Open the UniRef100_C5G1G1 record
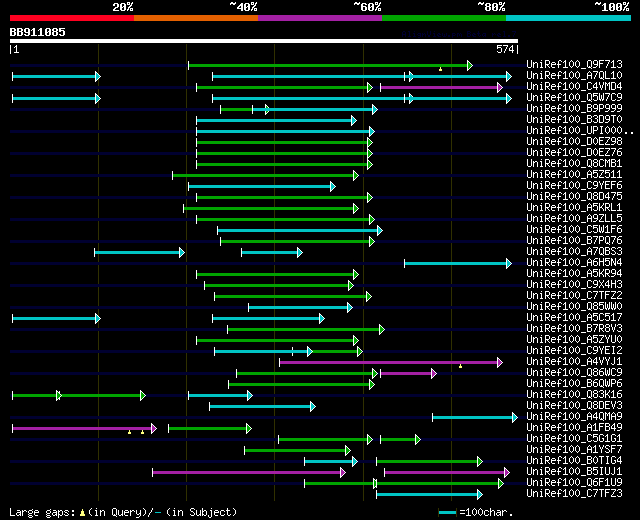 [574, 439]
